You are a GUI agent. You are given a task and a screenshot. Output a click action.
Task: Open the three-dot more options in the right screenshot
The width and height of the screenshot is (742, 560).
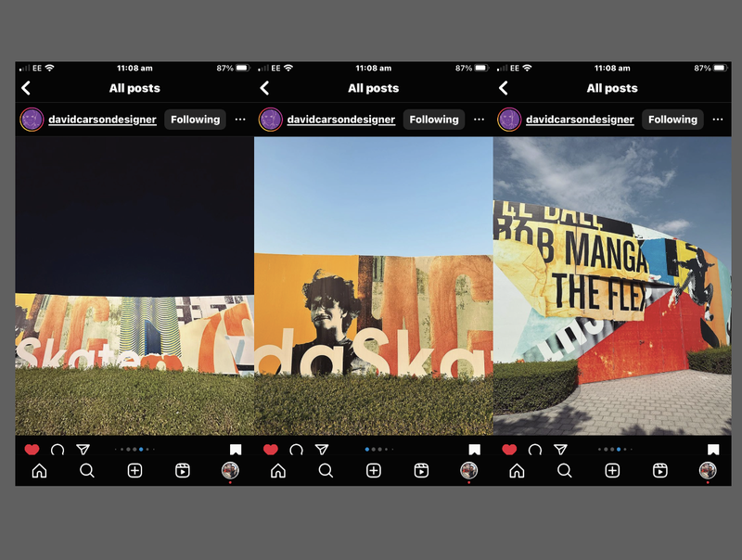click(x=718, y=120)
